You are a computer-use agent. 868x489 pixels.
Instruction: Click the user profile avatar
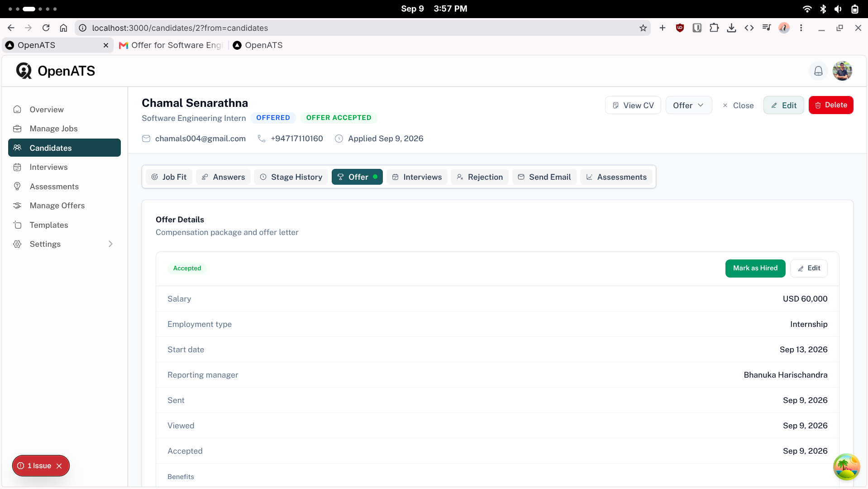(842, 71)
